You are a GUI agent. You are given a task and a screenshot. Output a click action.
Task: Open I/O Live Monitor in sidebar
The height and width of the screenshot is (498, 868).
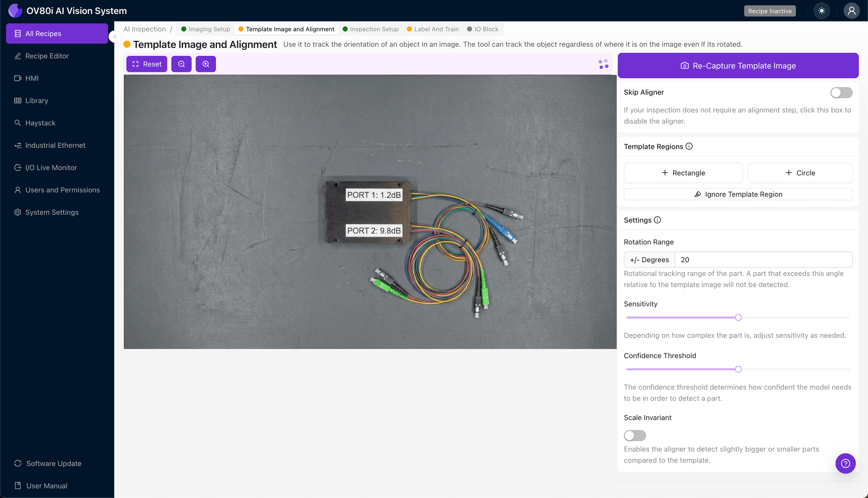pyautogui.click(x=57, y=167)
